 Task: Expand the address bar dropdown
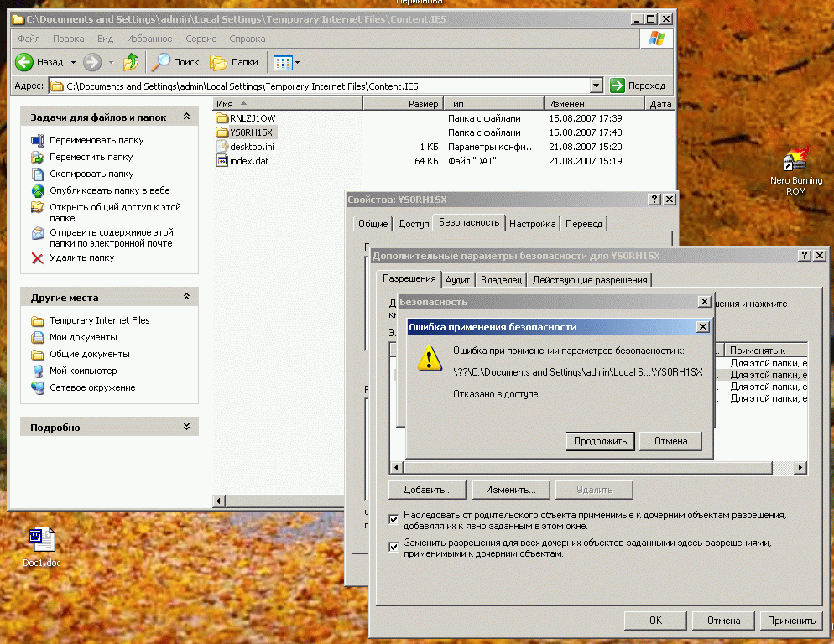click(596, 86)
